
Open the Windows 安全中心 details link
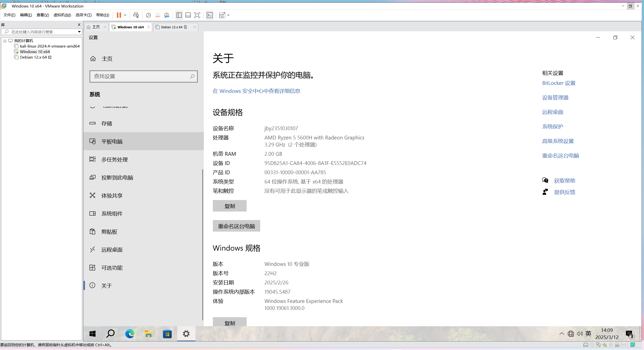coord(256,91)
